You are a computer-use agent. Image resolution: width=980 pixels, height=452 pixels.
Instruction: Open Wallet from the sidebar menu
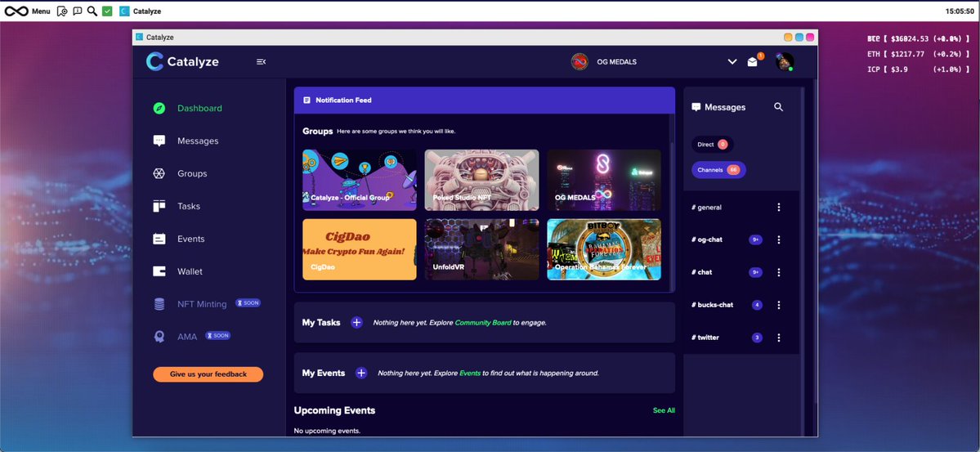[190, 271]
